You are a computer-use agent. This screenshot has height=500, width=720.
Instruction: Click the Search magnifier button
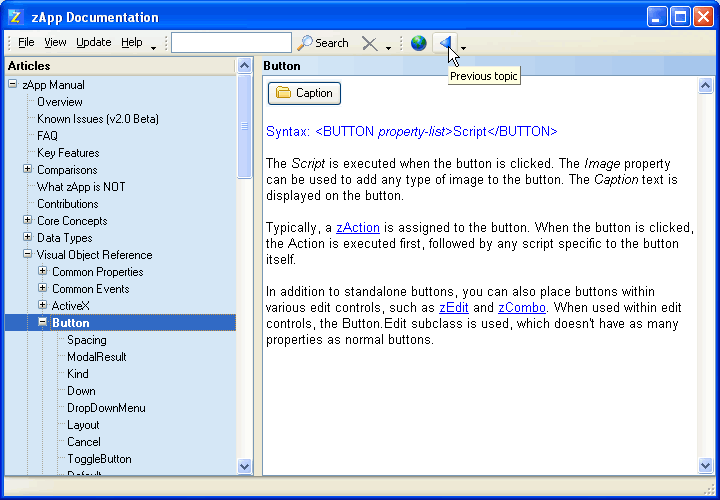coord(322,43)
